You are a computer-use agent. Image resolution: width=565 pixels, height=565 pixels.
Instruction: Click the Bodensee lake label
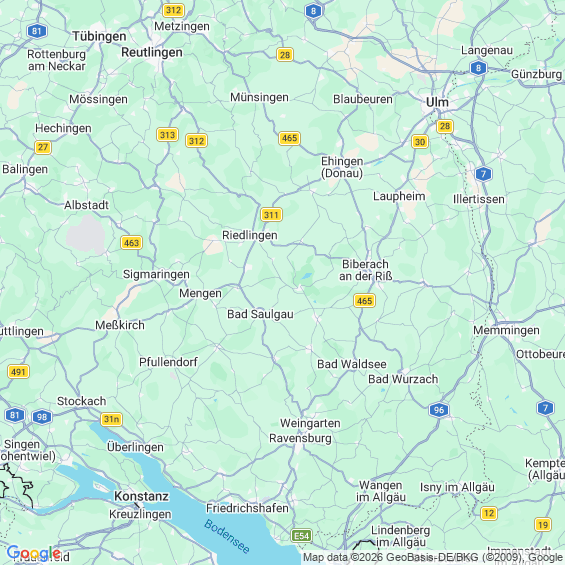tap(227, 536)
